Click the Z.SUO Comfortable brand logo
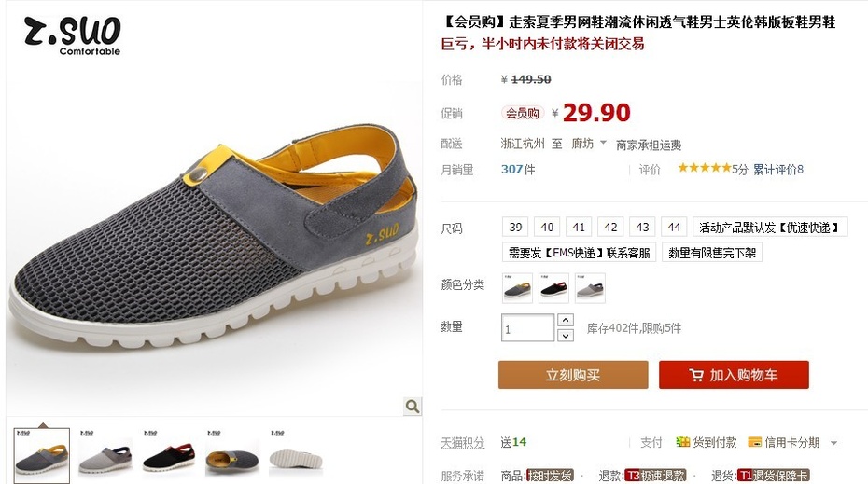This screenshot has width=868, height=484. (73, 36)
